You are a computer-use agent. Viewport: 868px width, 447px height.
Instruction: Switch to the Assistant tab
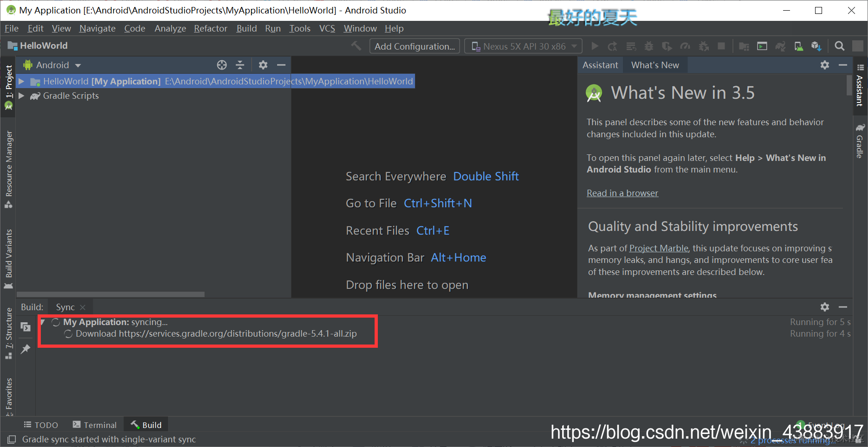tap(600, 65)
